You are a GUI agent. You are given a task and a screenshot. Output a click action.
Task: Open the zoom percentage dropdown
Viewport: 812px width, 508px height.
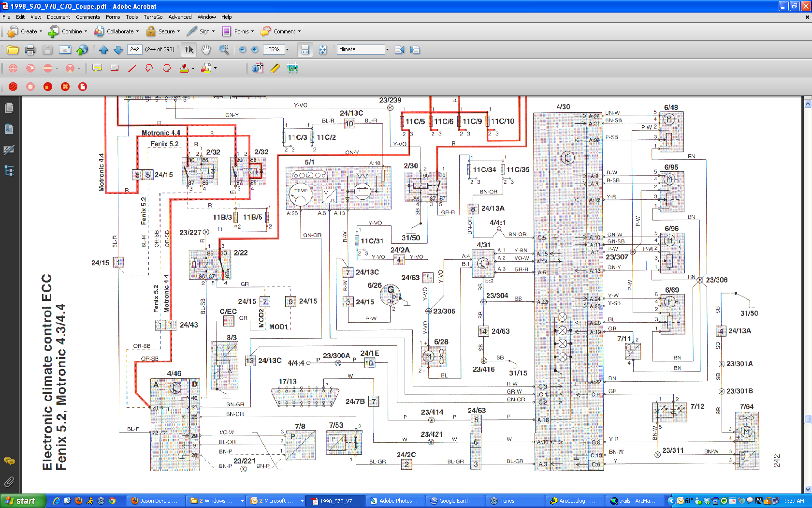287,49
